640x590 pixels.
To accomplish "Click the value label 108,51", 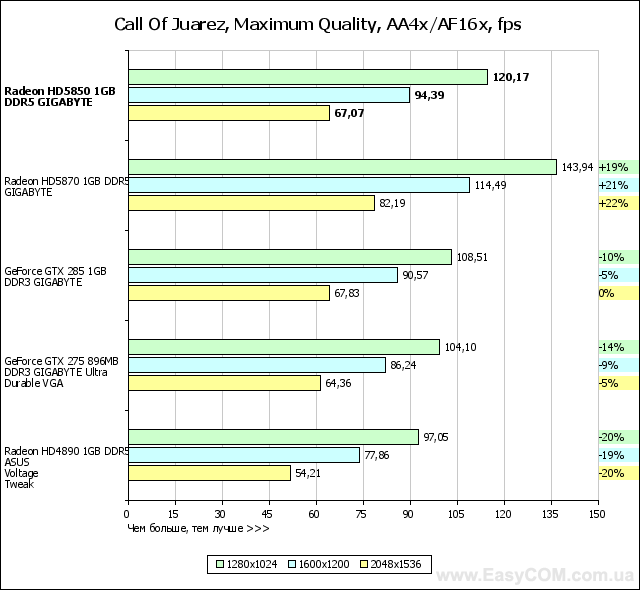I will tap(472, 257).
